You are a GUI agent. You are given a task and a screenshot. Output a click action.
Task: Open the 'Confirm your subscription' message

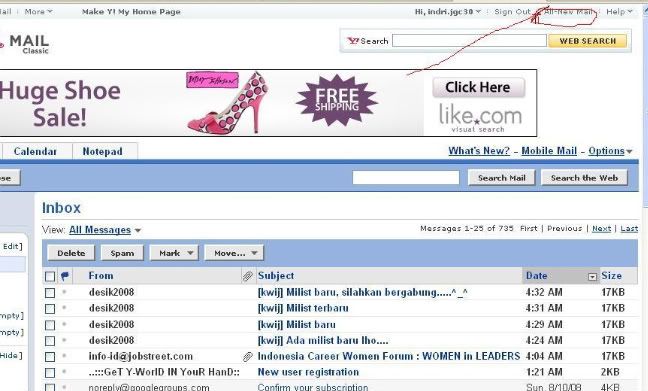312,387
